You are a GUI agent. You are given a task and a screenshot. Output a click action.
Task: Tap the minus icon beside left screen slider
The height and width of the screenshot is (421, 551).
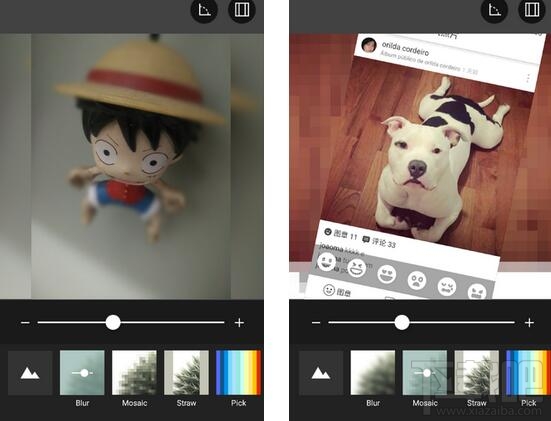click(25, 322)
